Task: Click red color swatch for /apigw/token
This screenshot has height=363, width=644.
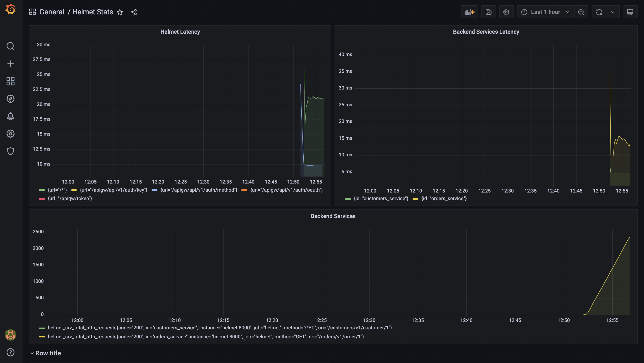Action: (x=42, y=199)
